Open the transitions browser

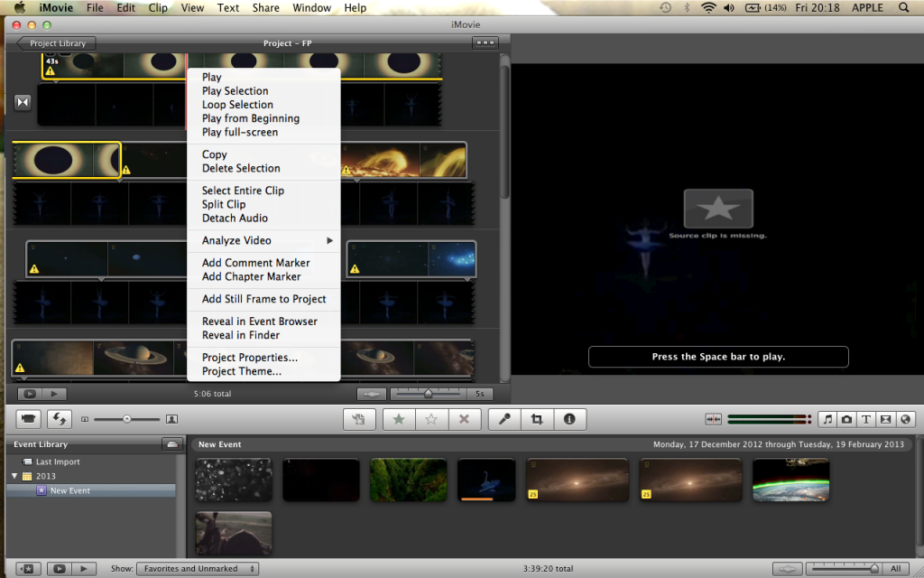point(886,419)
